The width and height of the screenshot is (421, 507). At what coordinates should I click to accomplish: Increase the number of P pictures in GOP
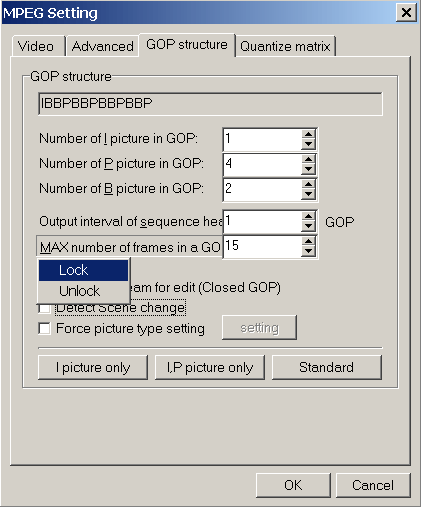[x=308, y=159]
